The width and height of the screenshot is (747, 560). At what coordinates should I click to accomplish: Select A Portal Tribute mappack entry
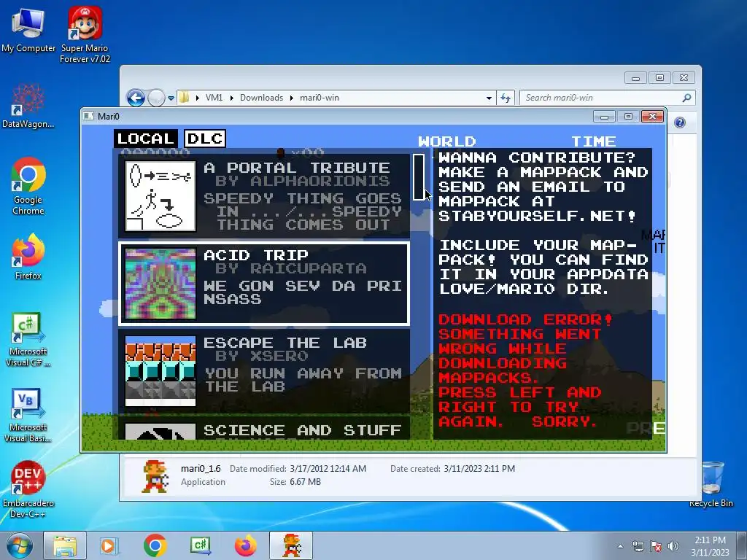click(x=264, y=195)
